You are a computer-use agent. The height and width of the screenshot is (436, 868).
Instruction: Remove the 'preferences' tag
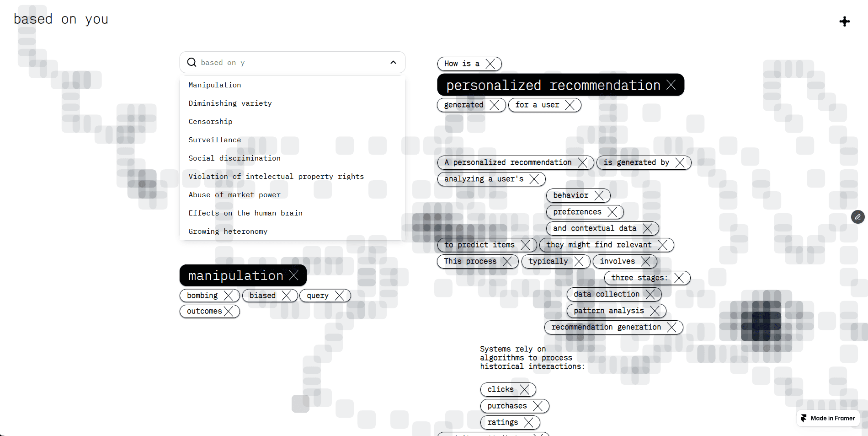click(612, 212)
